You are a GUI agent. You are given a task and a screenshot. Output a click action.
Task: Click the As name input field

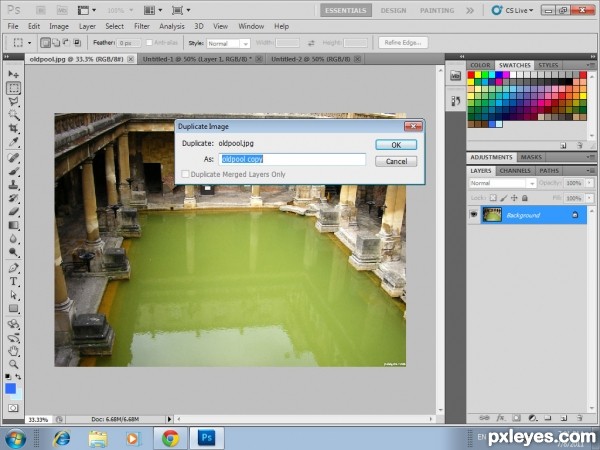(x=292, y=159)
